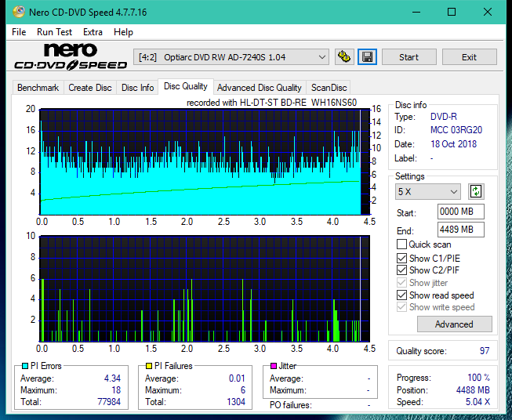The width and height of the screenshot is (512, 420).
Task: Click the refresh speed settings icon
Action: (x=476, y=191)
